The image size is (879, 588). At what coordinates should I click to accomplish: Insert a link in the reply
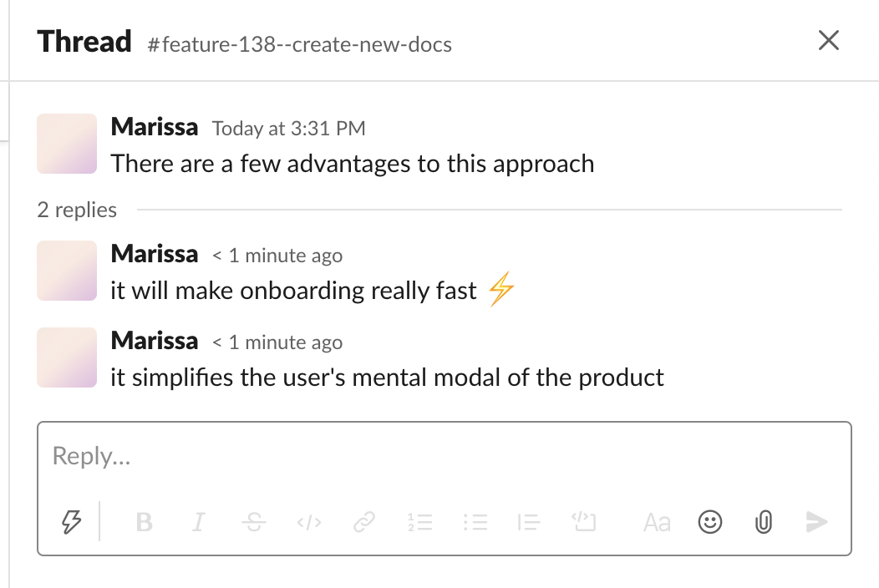363,522
